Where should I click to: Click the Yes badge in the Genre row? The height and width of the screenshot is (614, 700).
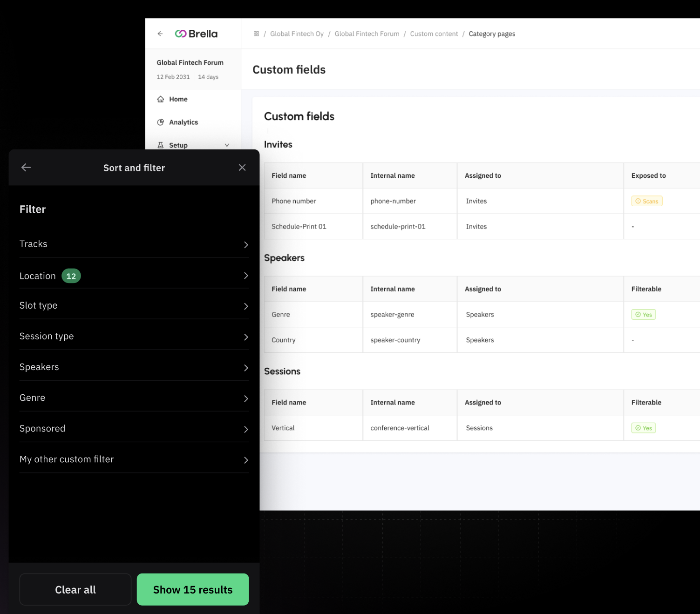[x=644, y=315]
